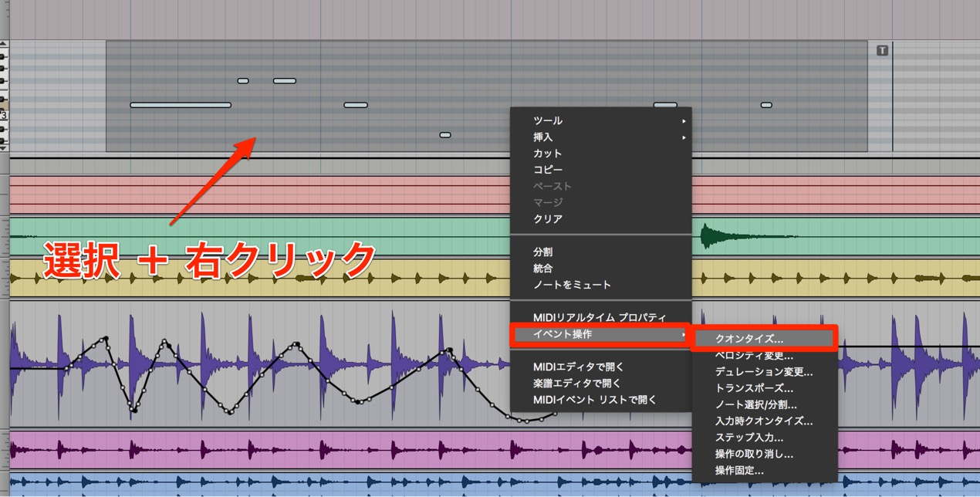Select クオンタイズ... in the submenu
Screen dimensions: 980x497
764,338
